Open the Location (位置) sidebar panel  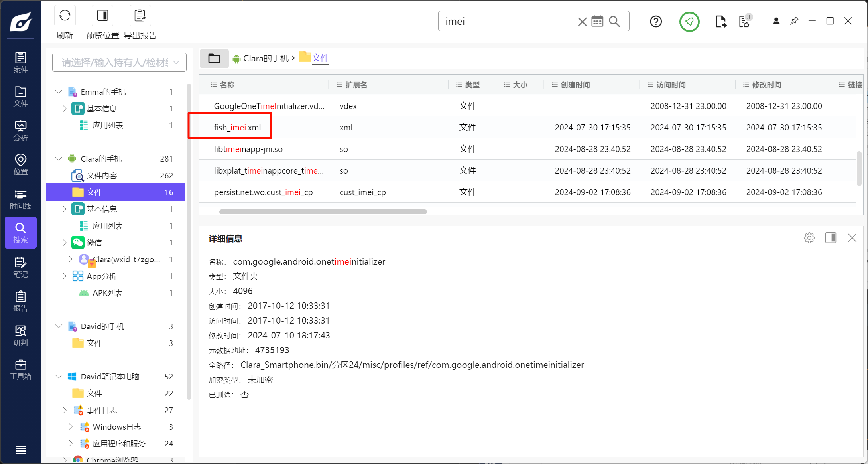pyautogui.click(x=20, y=165)
